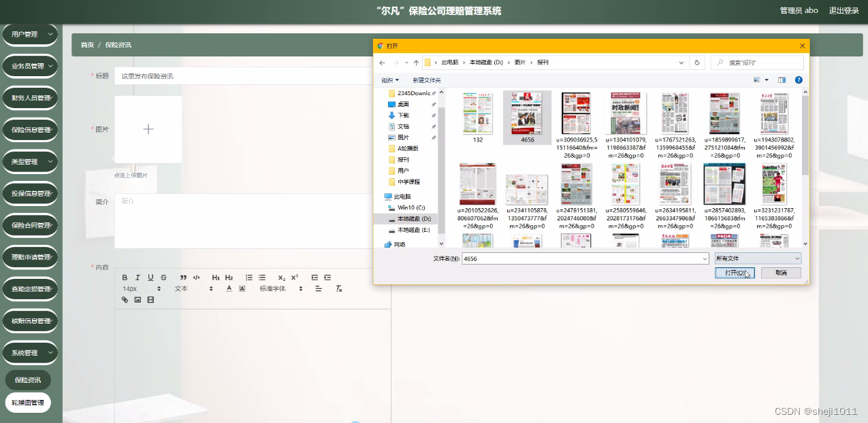This screenshot has width=868, height=423.
Task: Apply superscript formatting
Action: click(295, 277)
